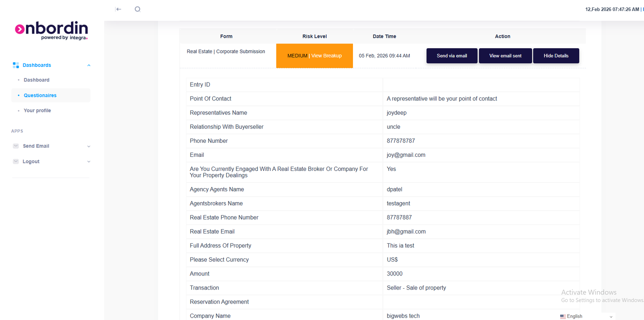The width and height of the screenshot is (644, 320).
Task: Go to Your profile page
Action: [37, 111]
